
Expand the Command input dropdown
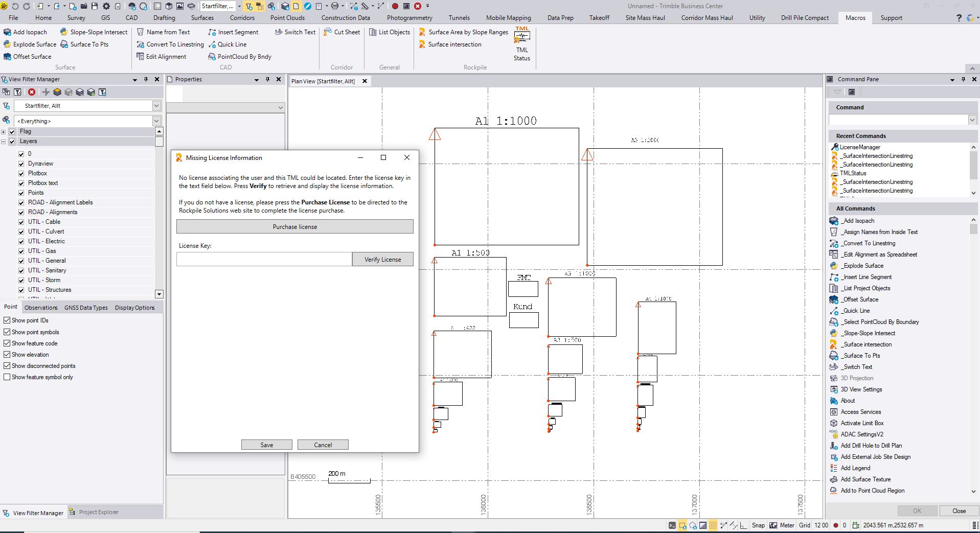click(972, 120)
